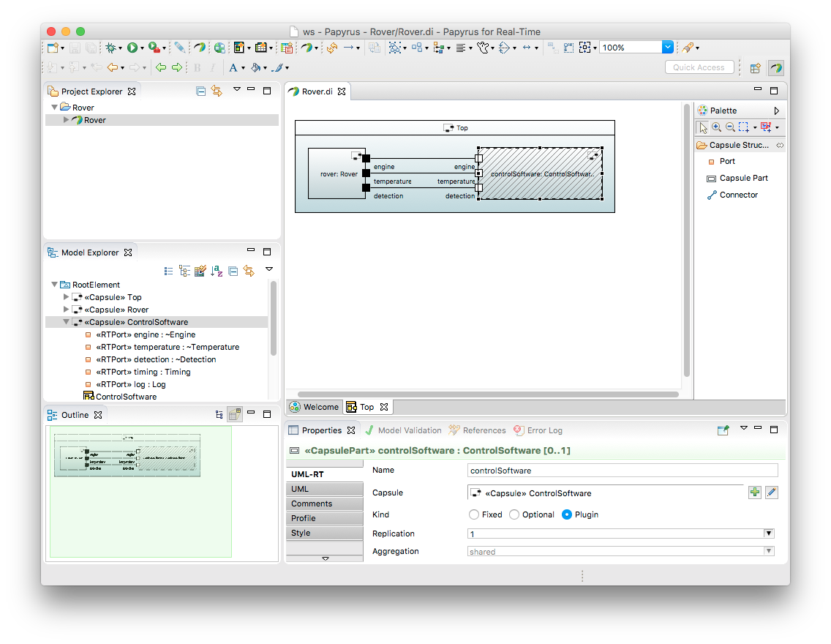Toggle Link with Editor in Project Explorer

pos(217,91)
